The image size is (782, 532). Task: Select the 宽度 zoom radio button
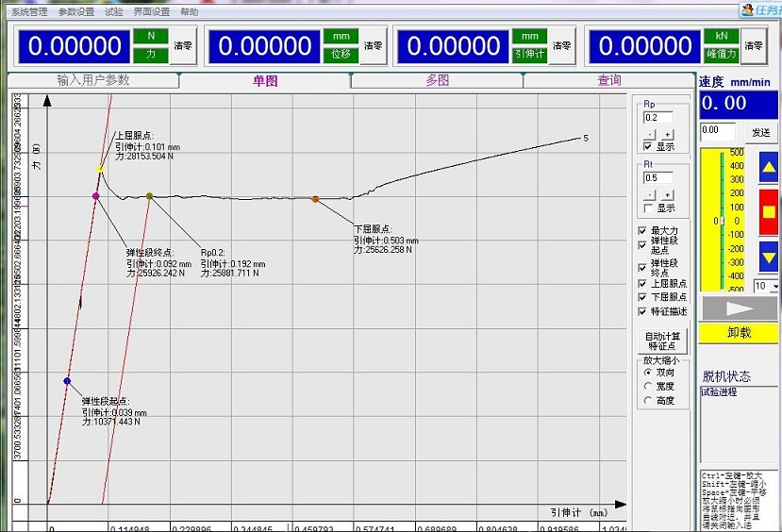click(x=648, y=387)
